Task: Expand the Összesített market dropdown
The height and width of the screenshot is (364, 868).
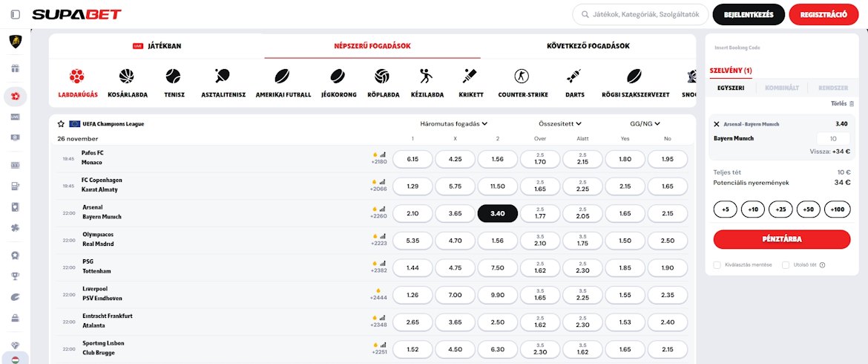Action: (x=560, y=123)
